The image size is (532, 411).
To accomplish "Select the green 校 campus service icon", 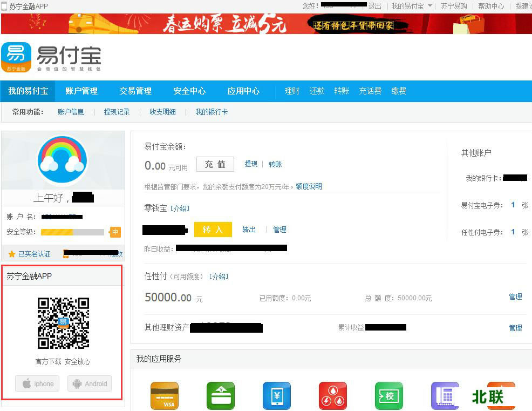I will pos(389,396).
